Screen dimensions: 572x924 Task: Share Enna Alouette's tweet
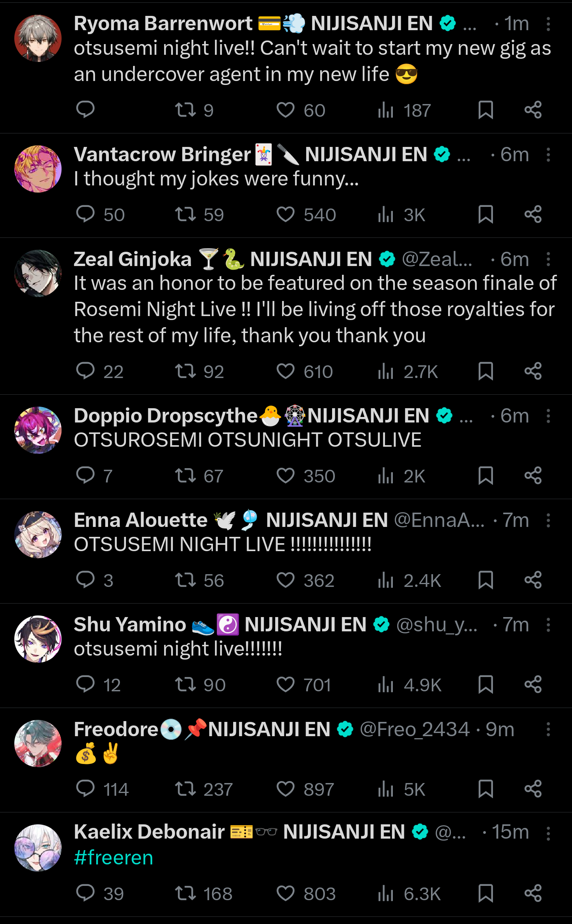(x=533, y=580)
